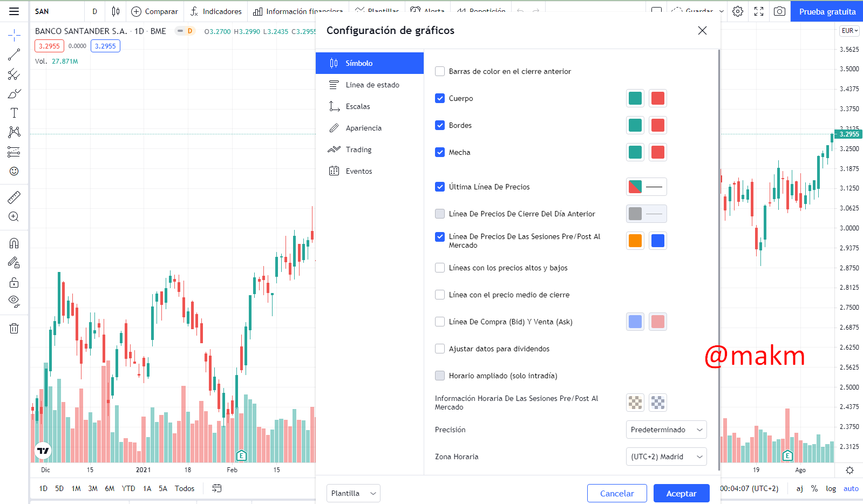Open the price scale settings gear
This screenshot has width=863, height=504.
[x=850, y=470]
